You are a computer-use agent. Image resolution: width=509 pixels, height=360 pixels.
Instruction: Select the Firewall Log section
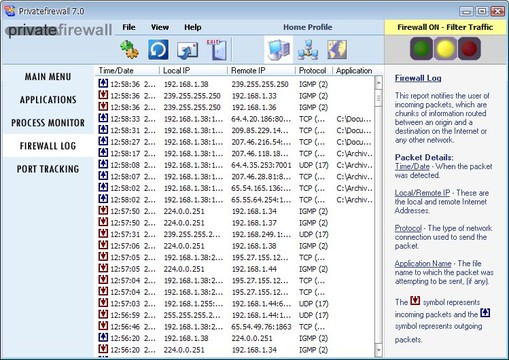tap(48, 146)
